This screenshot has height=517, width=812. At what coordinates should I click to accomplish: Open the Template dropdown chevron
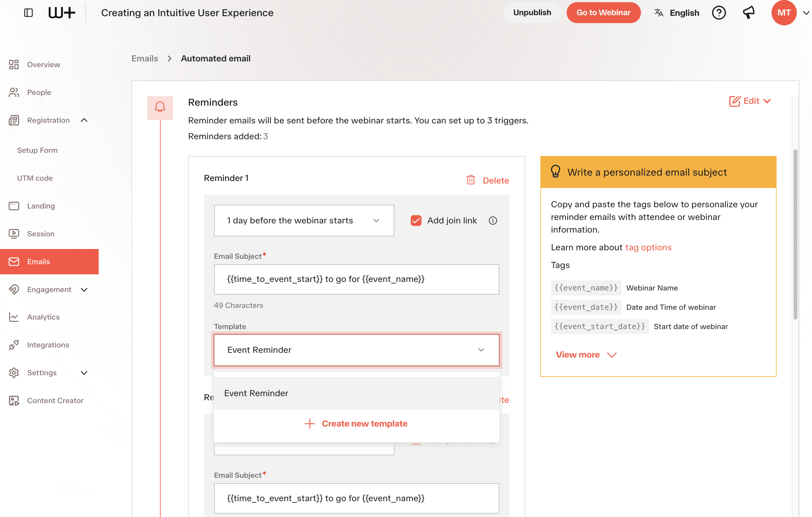click(481, 350)
